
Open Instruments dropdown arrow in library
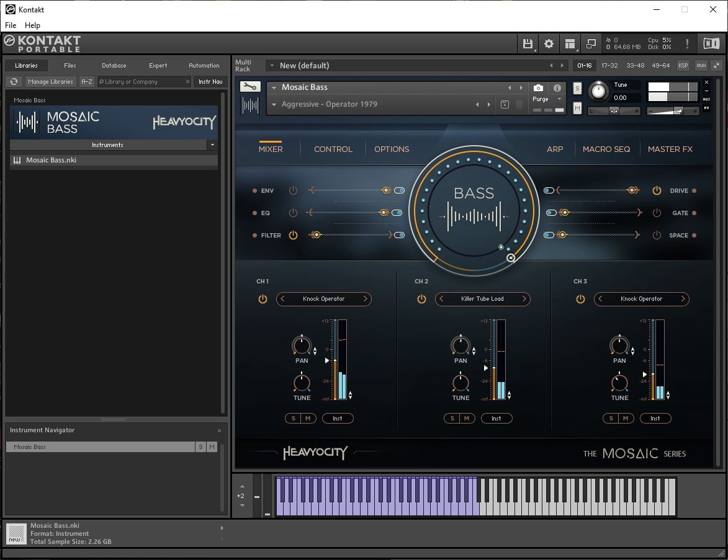coord(212,144)
